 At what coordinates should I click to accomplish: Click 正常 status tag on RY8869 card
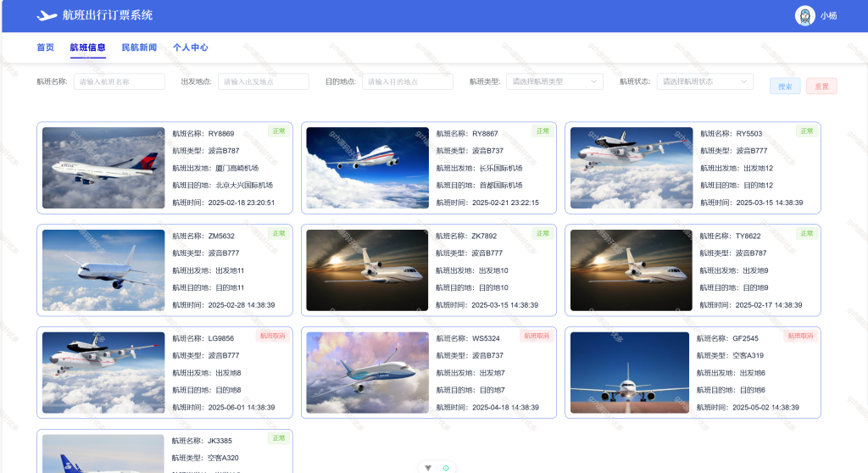coord(279,131)
